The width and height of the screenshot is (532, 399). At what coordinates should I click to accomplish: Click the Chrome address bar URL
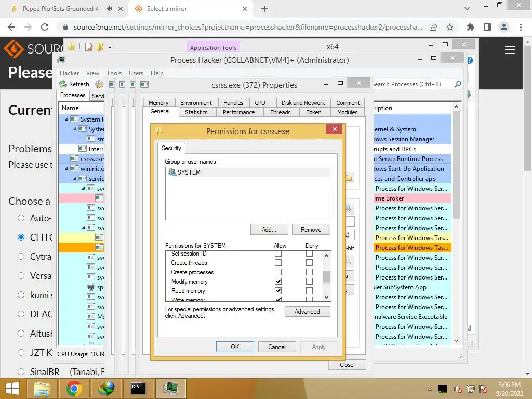(248, 27)
